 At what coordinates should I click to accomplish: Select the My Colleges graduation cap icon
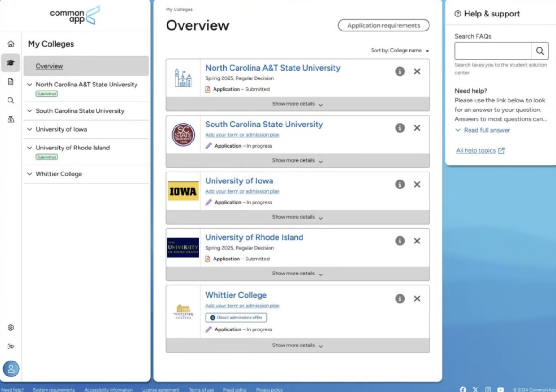(11, 63)
